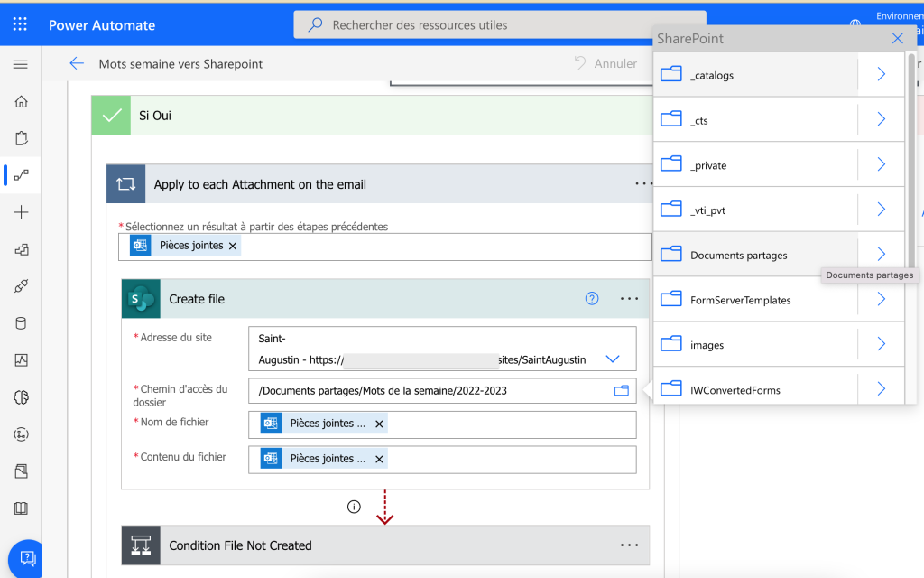This screenshot has width=924, height=578.
Task: Open Templates from the sidebar
Action: click(x=22, y=249)
